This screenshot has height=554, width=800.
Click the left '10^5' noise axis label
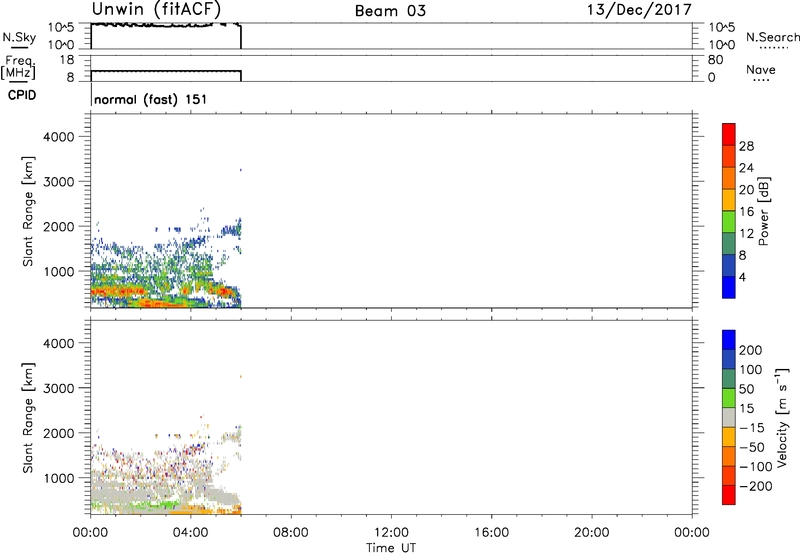(x=62, y=28)
